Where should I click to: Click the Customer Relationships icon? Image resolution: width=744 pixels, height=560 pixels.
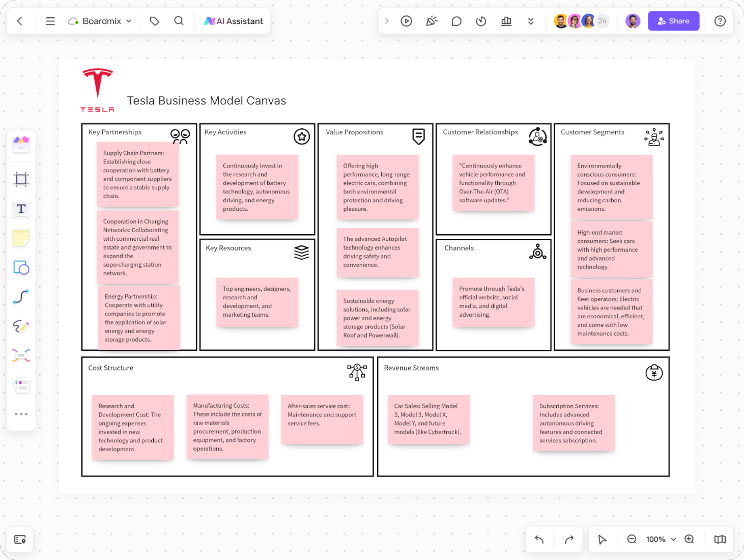point(538,136)
